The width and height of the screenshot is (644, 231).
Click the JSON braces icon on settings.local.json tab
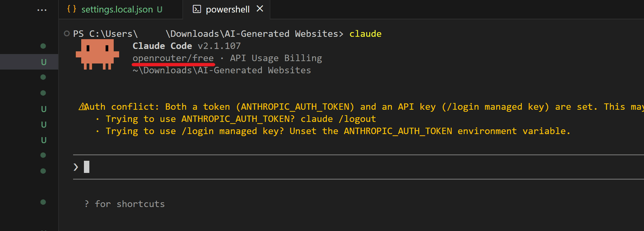coord(72,9)
